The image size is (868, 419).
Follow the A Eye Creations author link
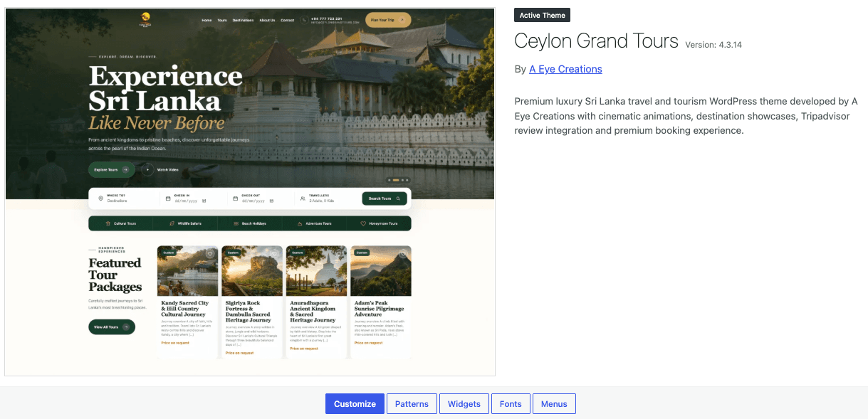click(x=565, y=69)
